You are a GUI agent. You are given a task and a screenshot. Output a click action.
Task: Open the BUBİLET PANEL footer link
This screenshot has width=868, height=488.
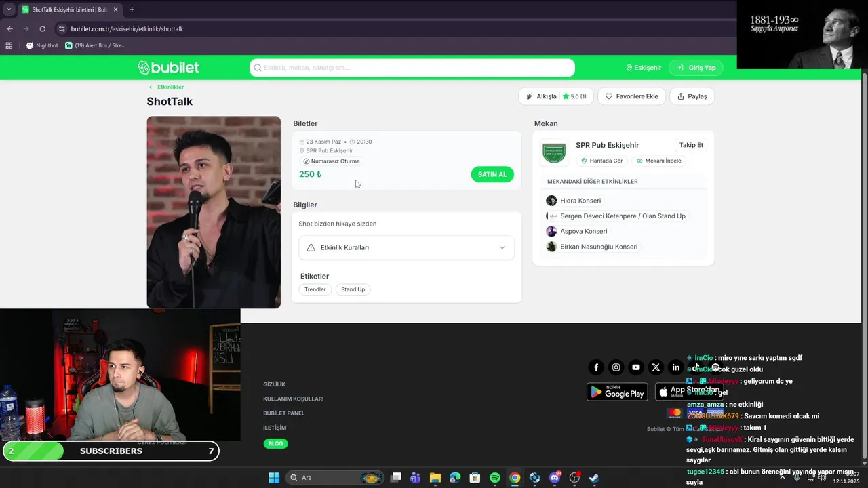[x=284, y=413]
